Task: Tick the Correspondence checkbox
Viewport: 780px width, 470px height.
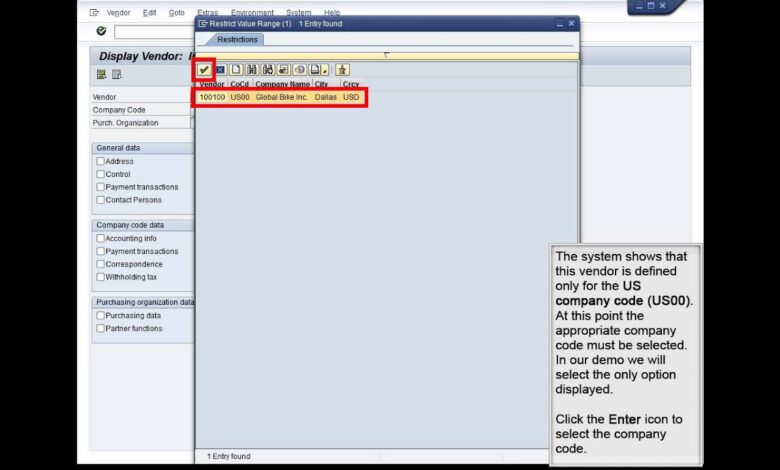Action: pos(100,264)
